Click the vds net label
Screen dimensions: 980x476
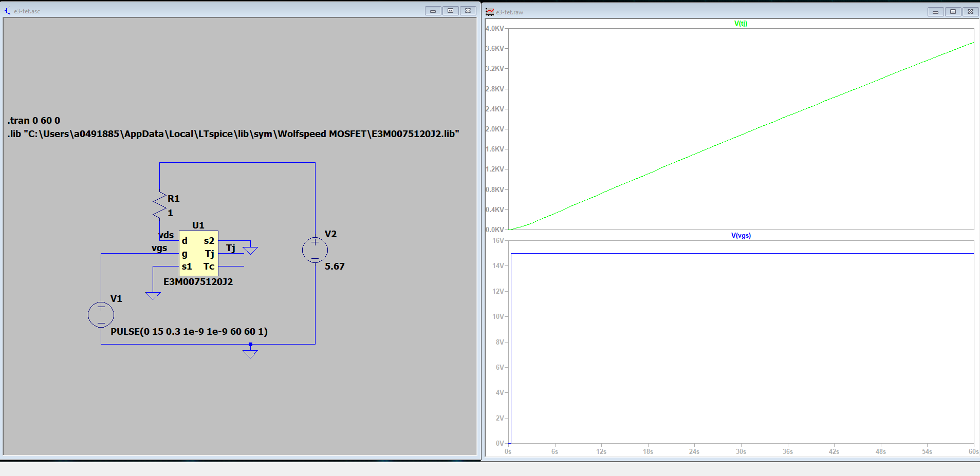tap(166, 235)
